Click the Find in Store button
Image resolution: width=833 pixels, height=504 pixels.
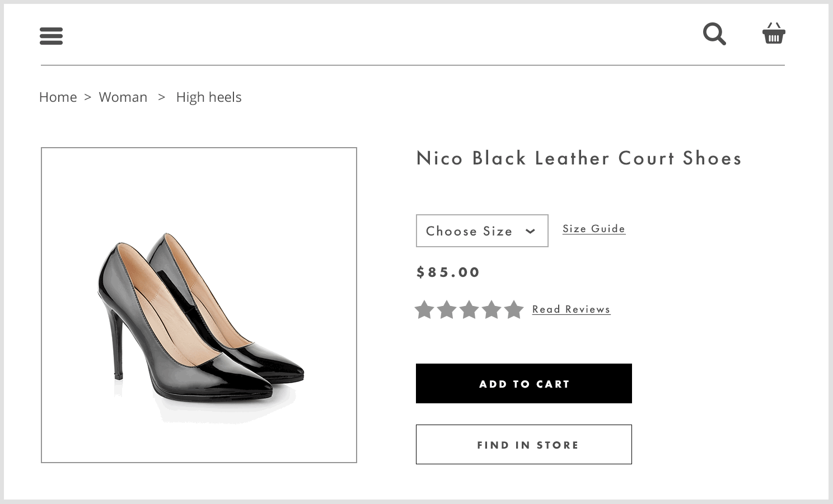coord(523,445)
